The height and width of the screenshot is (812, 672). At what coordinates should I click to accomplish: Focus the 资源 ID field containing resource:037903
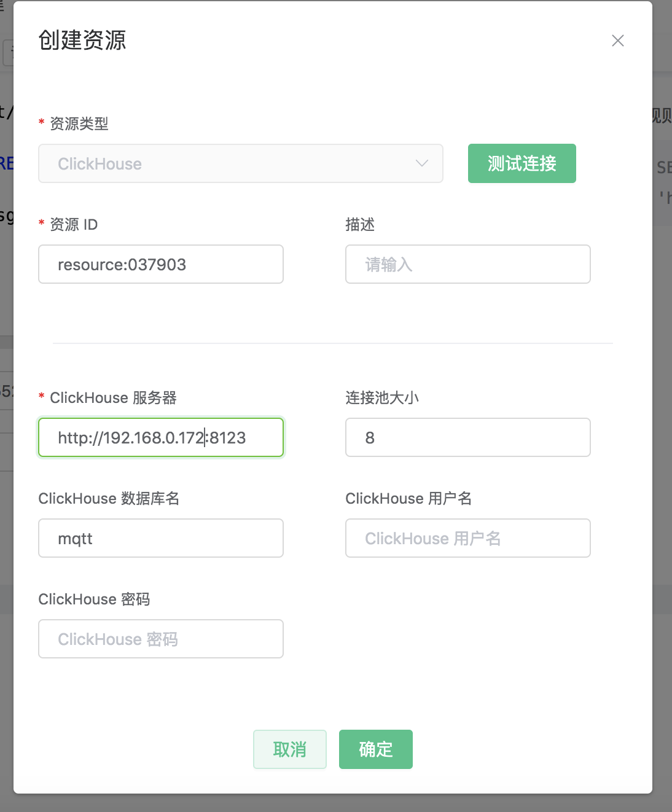[x=161, y=265]
